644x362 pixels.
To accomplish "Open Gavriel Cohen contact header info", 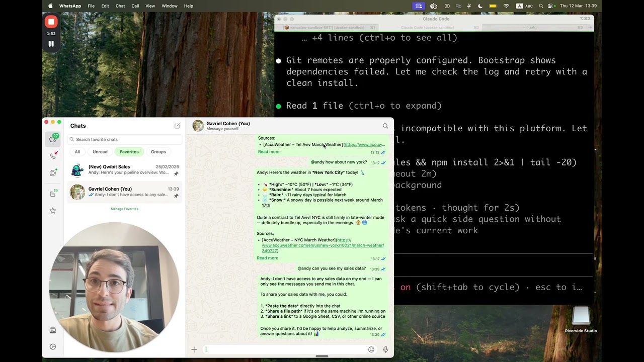I will pyautogui.click(x=228, y=126).
